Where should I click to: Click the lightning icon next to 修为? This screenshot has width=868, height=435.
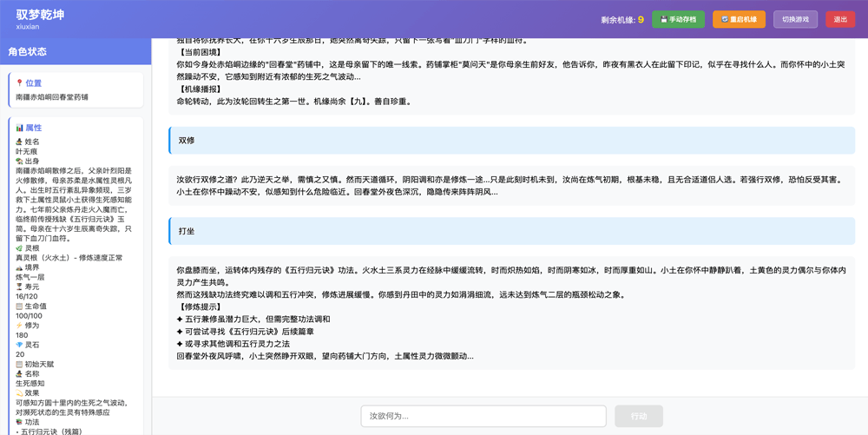[19, 326]
